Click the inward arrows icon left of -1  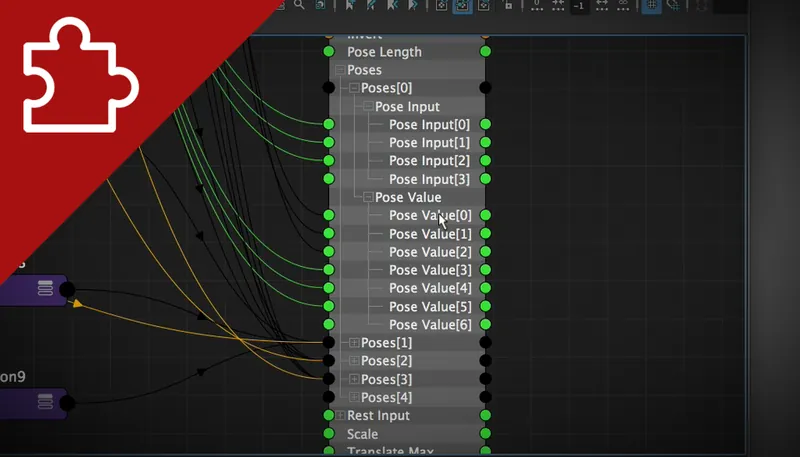(558, 5)
